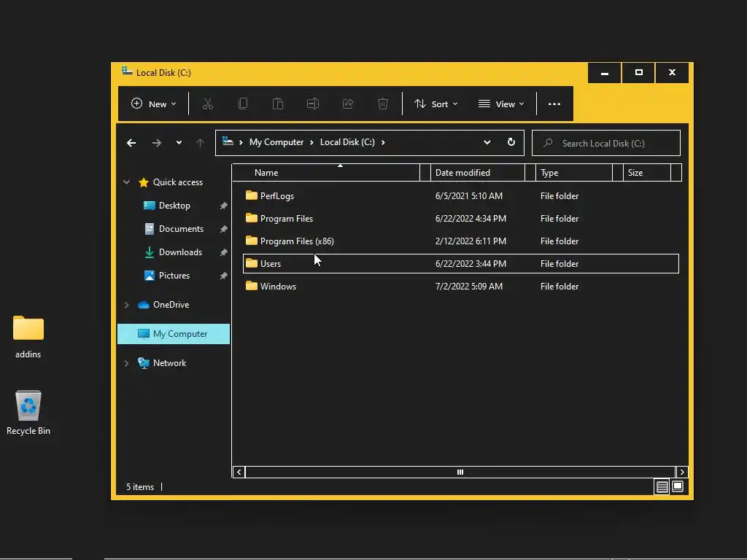This screenshot has width=747, height=560.
Task: Click the Copy icon in toolbar
Action: click(243, 104)
